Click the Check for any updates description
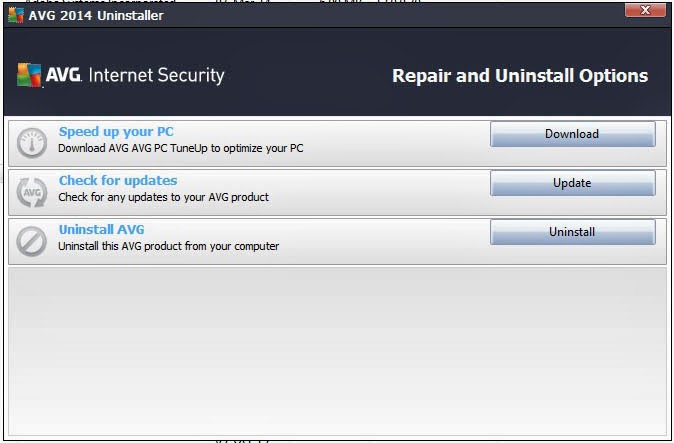The image size is (674, 443). click(163, 197)
